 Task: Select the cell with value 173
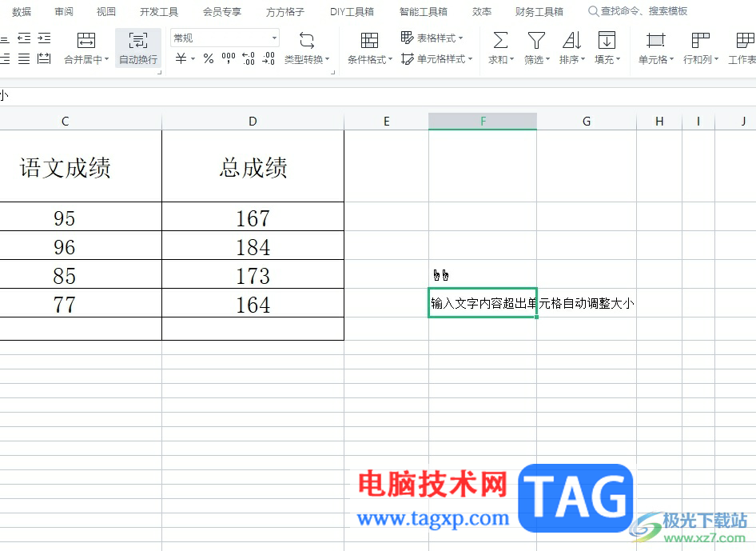(x=253, y=274)
